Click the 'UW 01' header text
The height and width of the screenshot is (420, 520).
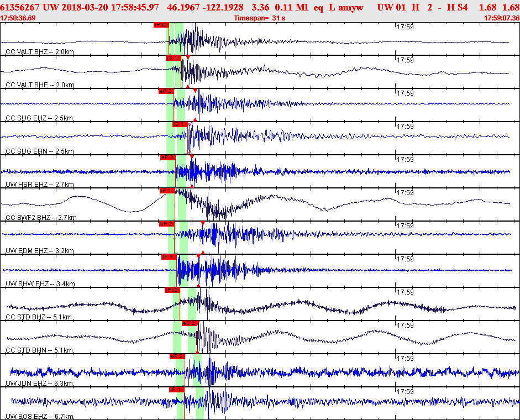click(391, 7)
